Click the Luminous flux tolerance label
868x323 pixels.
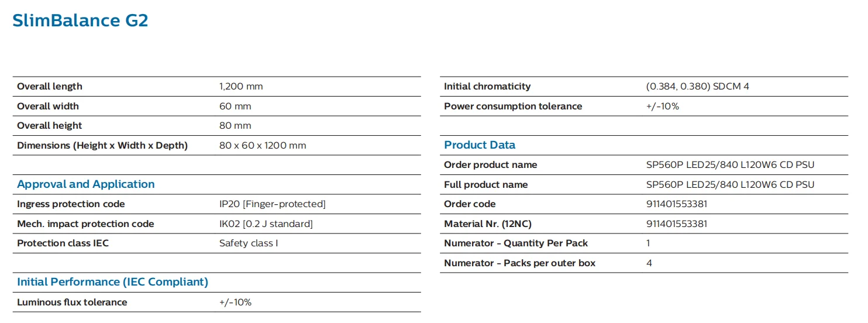point(72,303)
